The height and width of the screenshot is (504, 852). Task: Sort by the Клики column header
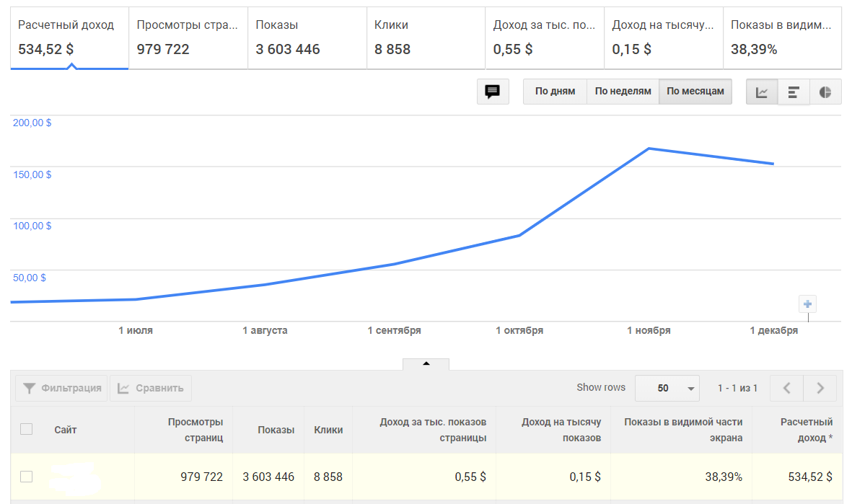point(328,430)
